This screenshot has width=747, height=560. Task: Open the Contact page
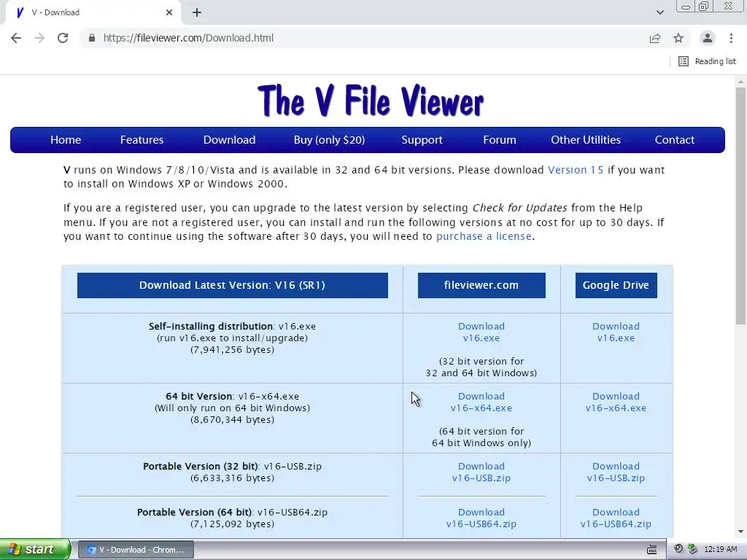(675, 139)
